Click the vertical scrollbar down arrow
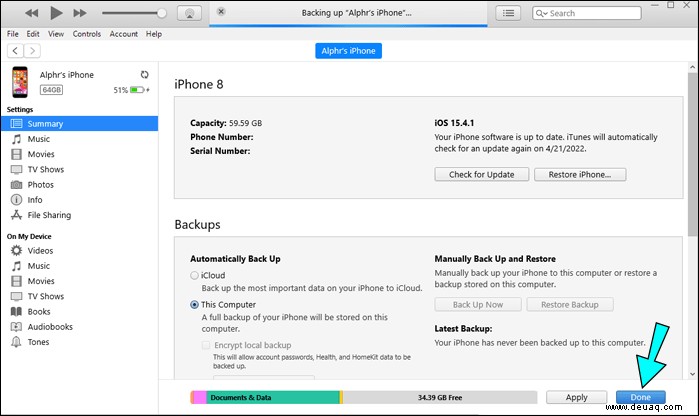699x416 pixels. pyautogui.click(x=692, y=374)
